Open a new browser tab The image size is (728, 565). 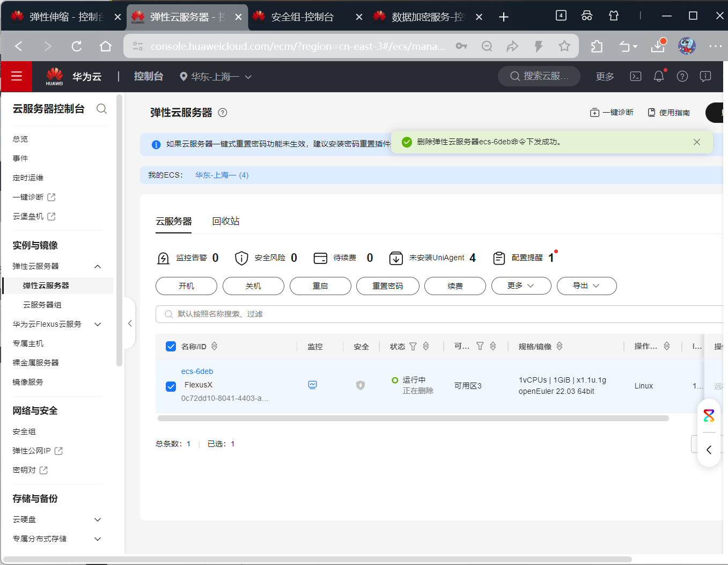pyautogui.click(x=503, y=17)
